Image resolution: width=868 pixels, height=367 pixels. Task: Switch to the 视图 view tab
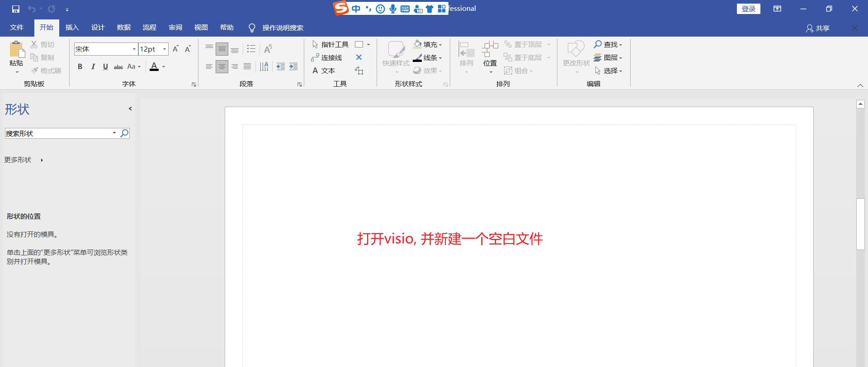point(201,28)
